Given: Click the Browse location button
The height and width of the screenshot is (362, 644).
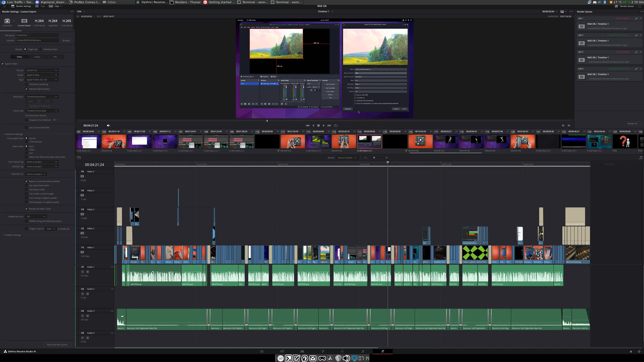Looking at the screenshot, I should [66, 40].
